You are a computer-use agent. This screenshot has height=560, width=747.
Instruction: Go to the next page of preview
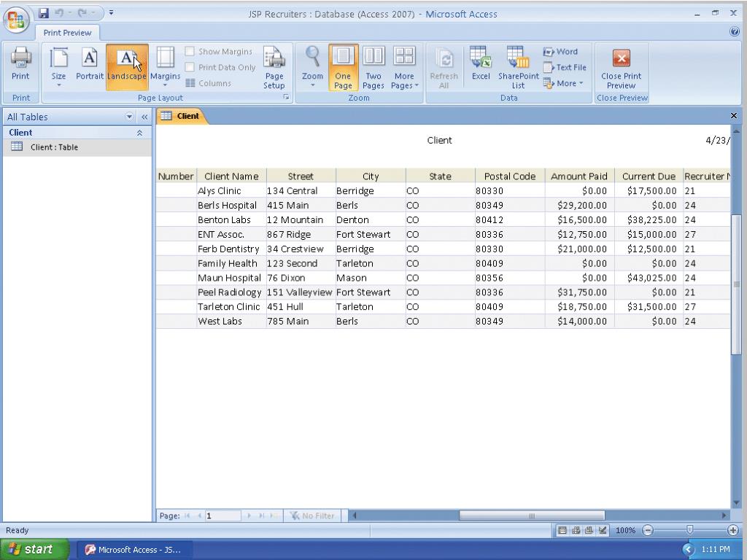(248, 516)
